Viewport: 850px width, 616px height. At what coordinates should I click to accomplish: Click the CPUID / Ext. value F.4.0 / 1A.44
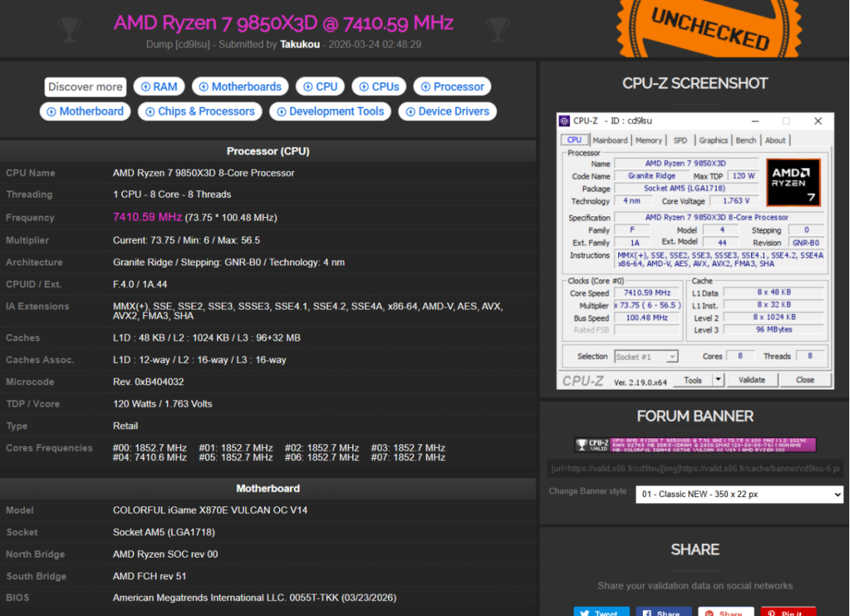(x=140, y=284)
